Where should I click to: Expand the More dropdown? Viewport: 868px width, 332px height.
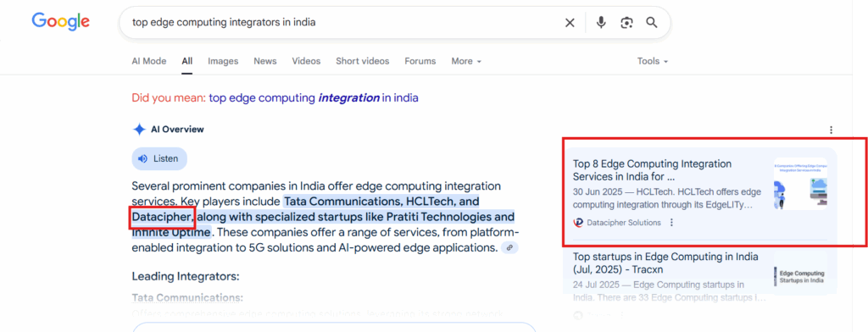click(x=466, y=61)
